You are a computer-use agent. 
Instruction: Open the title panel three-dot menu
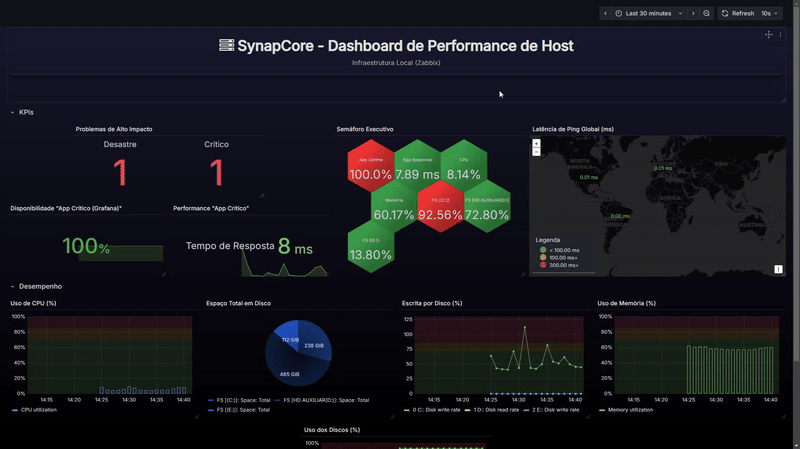coord(780,35)
